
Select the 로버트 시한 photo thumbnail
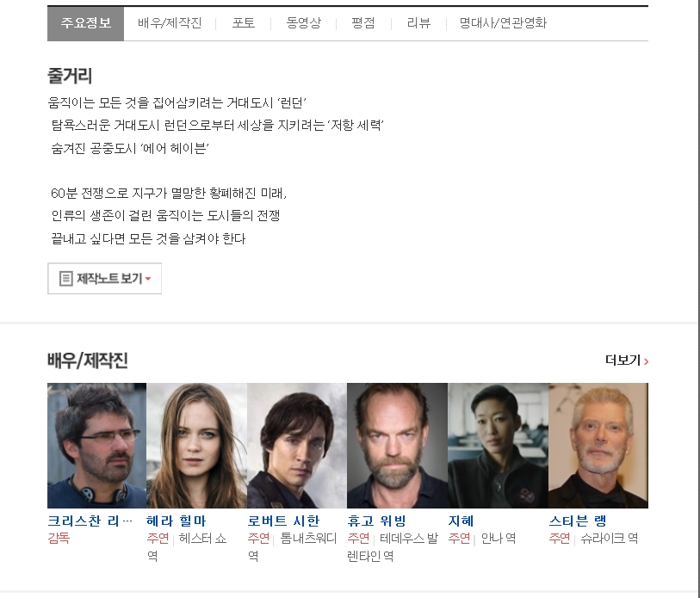[x=297, y=446]
